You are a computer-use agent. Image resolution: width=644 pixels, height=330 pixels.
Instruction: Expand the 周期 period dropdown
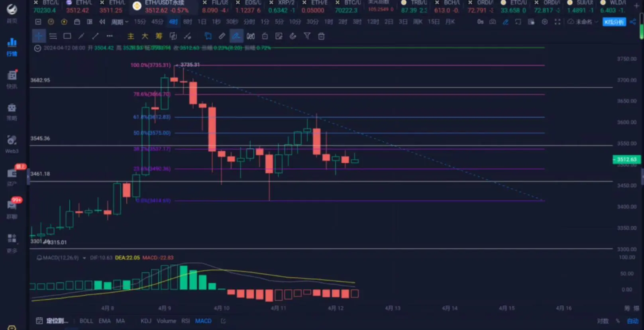[120, 22]
